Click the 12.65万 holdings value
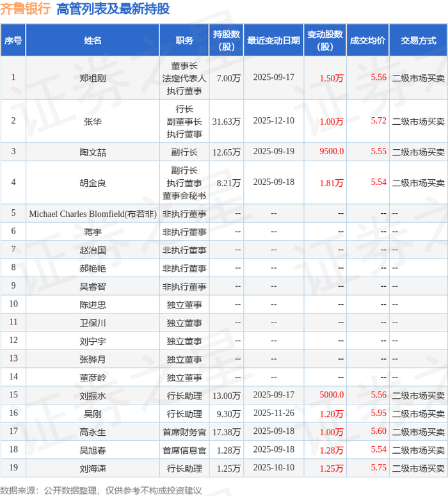The width and height of the screenshot is (448, 496). [x=226, y=152]
